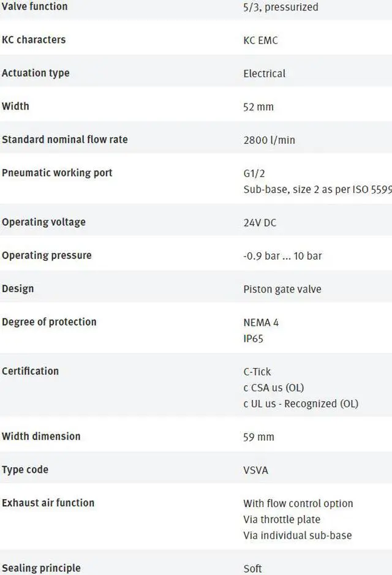
Task: Click the "VSVA" type code value
Action: [255, 470]
